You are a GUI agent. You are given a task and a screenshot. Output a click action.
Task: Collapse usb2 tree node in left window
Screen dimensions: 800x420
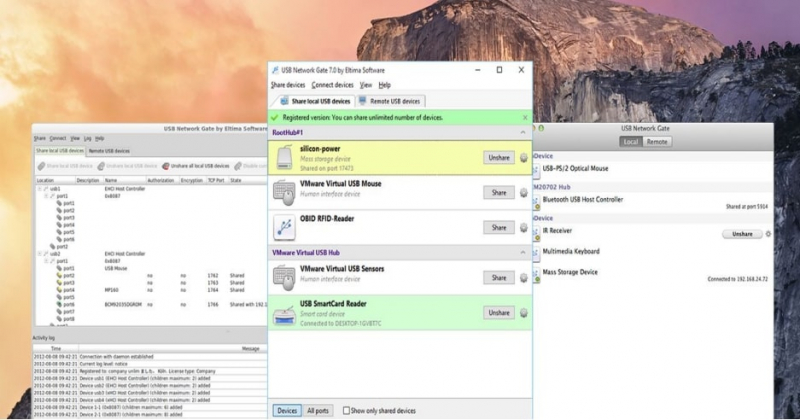(39, 254)
